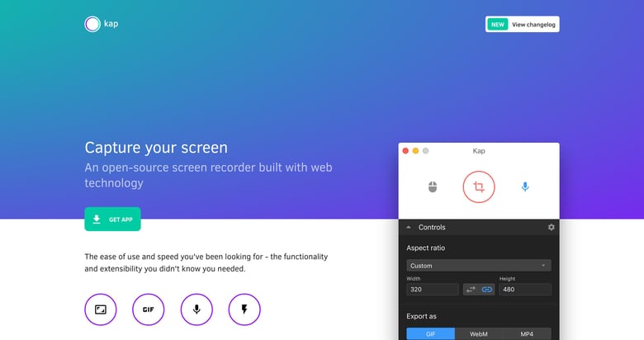Click the microphone feature circle icon
Image resolution: width=644 pixels, height=340 pixels.
(197, 309)
